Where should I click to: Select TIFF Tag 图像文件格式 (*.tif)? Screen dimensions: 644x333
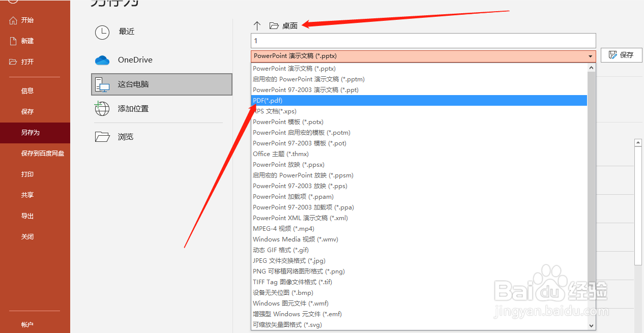click(419, 282)
